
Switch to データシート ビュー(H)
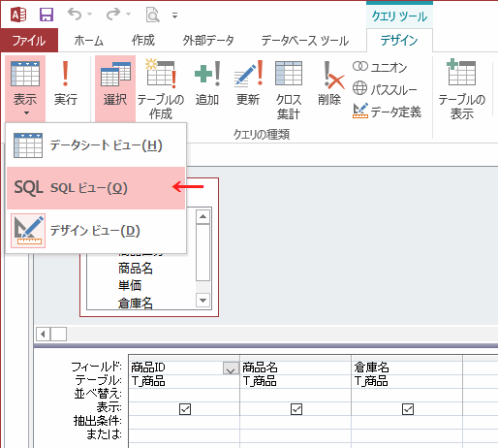pyautogui.click(x=96, y=145)
